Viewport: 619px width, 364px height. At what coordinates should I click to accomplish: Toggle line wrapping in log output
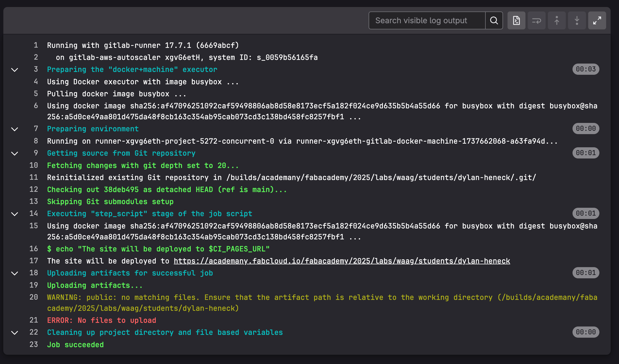click(537, 20)
